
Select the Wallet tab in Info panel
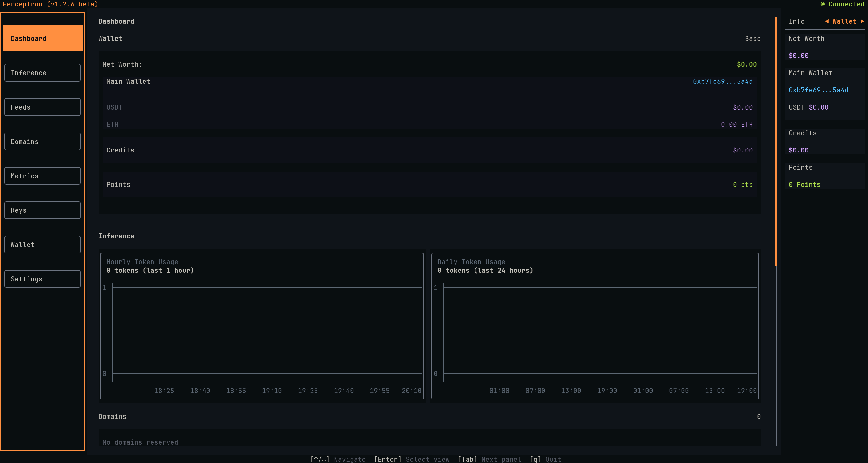[x=844, y=21]
